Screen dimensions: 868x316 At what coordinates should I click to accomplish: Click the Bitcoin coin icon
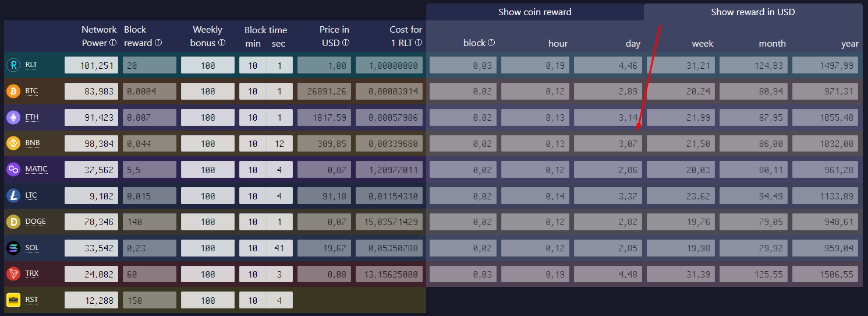[13, 91]
